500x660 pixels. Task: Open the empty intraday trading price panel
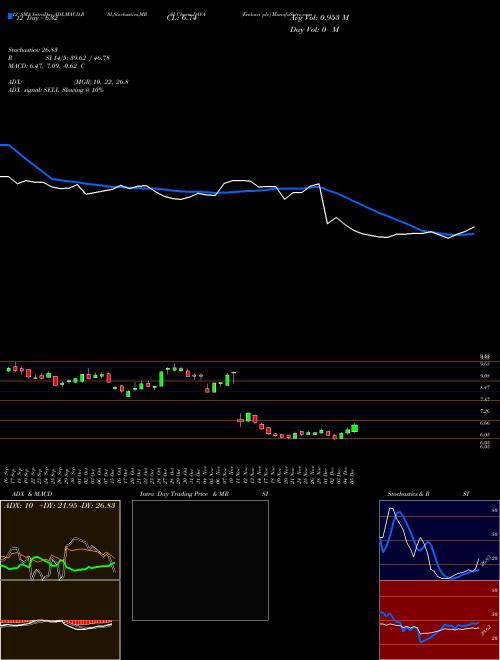pos(200,560)
